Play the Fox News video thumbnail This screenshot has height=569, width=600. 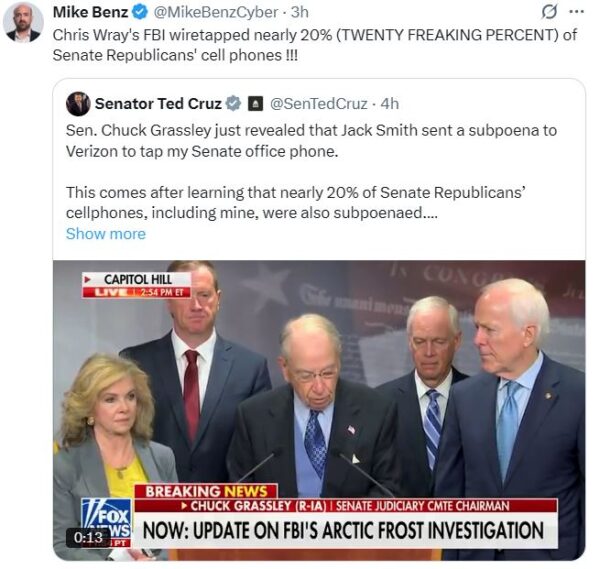[x=319, y=410]
